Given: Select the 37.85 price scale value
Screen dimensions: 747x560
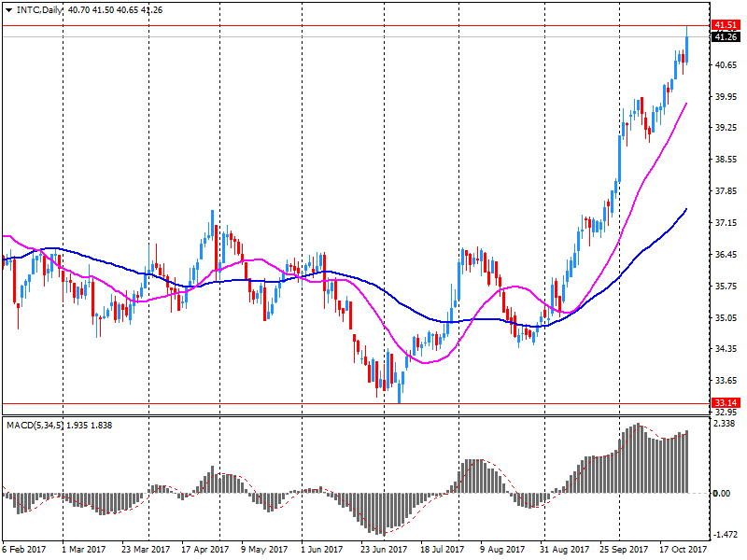Looking at the screenshot, I should pyautogui.click(x=726, y=191).
